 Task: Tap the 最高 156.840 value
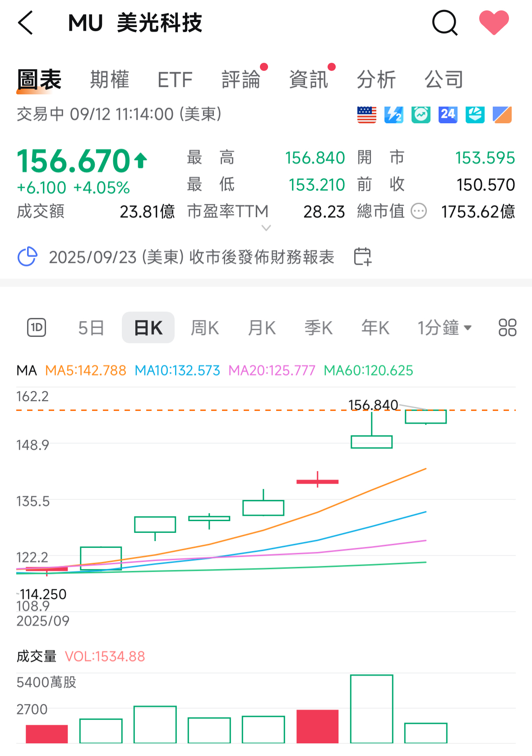click(x=315, y=158)
